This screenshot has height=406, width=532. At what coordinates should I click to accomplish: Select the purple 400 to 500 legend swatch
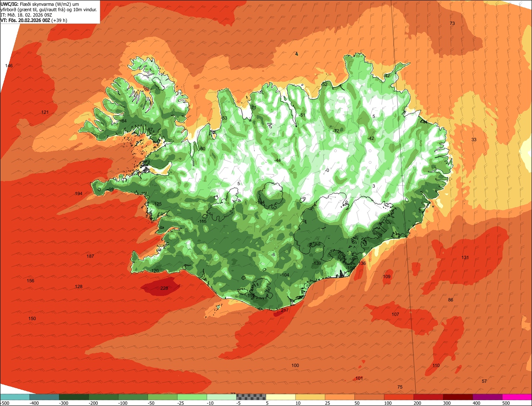(x=488, y=397)
